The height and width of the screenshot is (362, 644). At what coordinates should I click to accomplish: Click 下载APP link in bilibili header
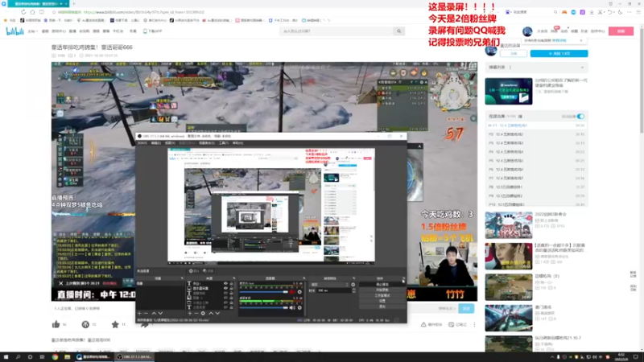153,31
